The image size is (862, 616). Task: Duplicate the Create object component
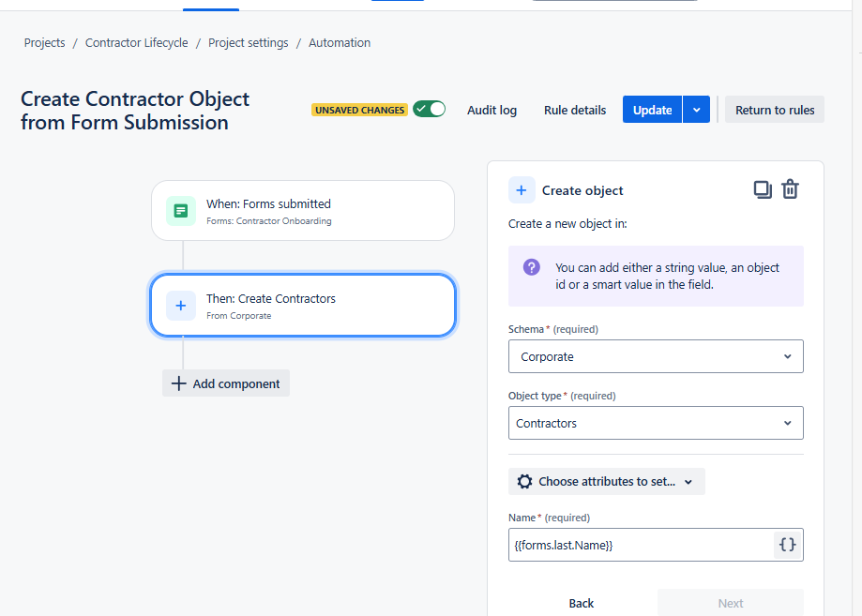coord(763,189)
